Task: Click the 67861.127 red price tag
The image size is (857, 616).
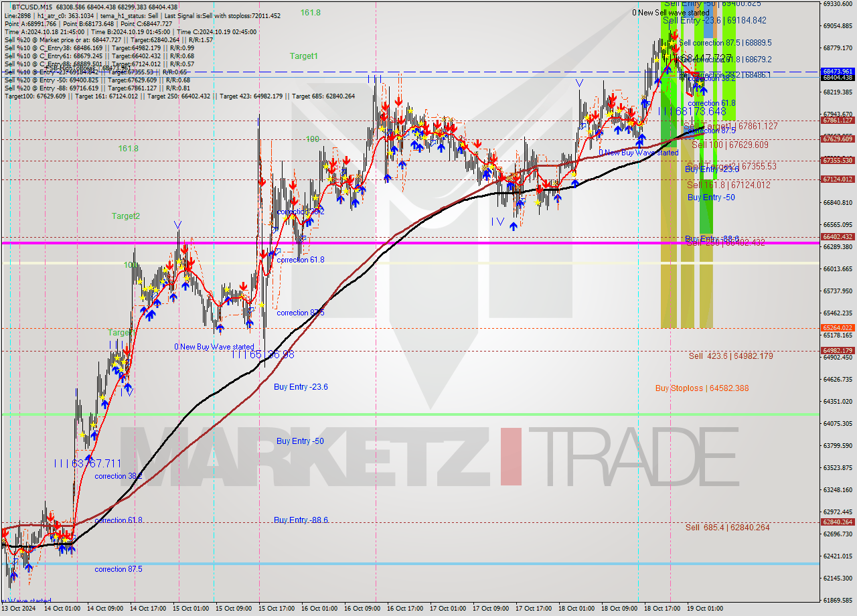Action: [838, 121]
